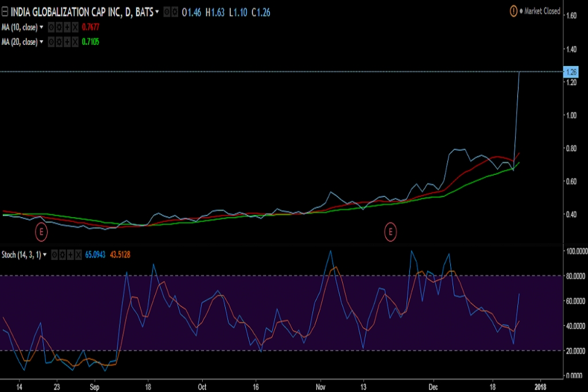Viewport: 588px width, 392px height.
Task: Open MA (20, close) settings gear
Action: tap(59, 42)
